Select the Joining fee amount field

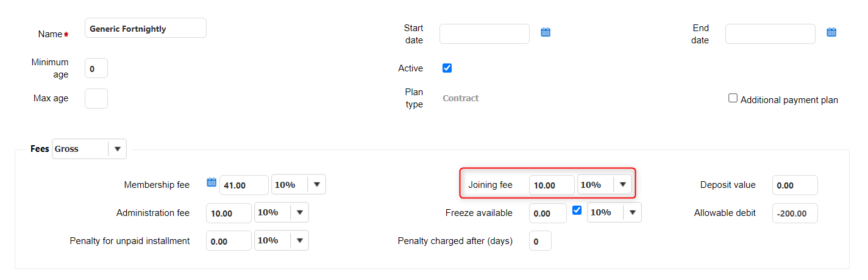[x=551, y=185]
